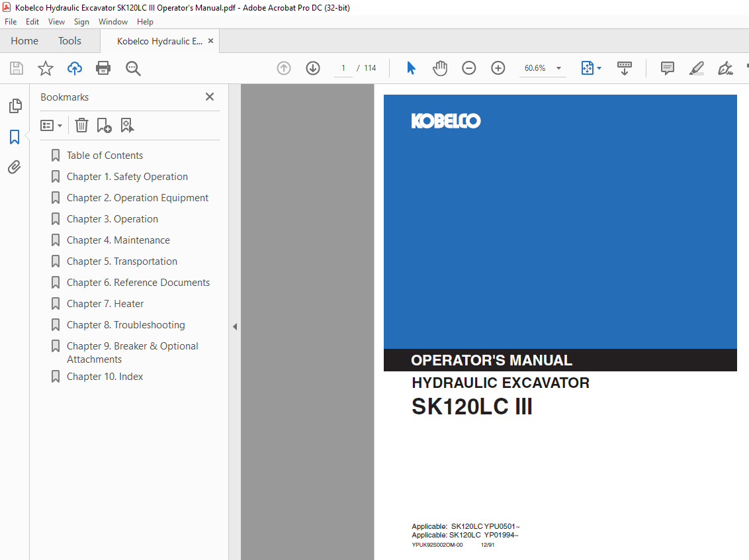Go to next page arrow
The height and width of the screenshot is (560, 749).
[x=313, y=68]
